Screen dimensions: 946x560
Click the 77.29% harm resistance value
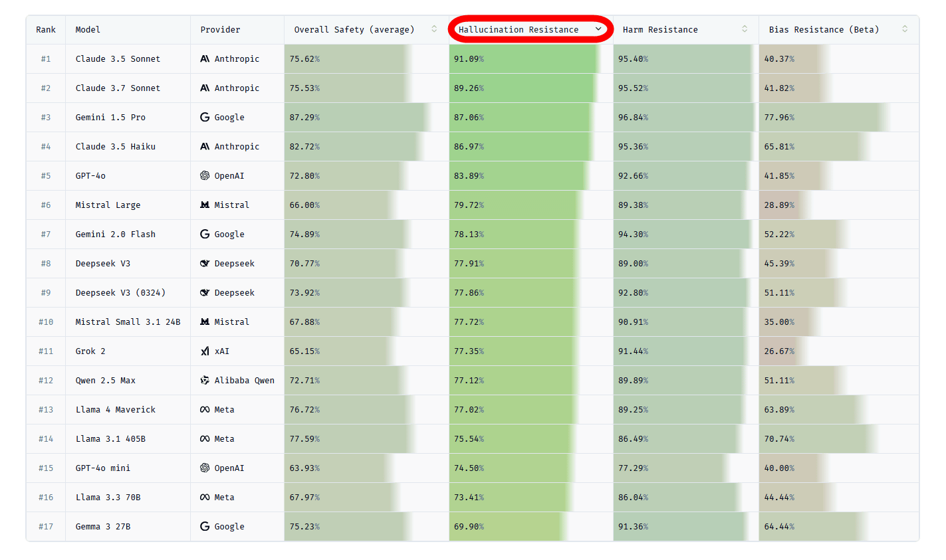pyautogui.click(x=633, y=468)
